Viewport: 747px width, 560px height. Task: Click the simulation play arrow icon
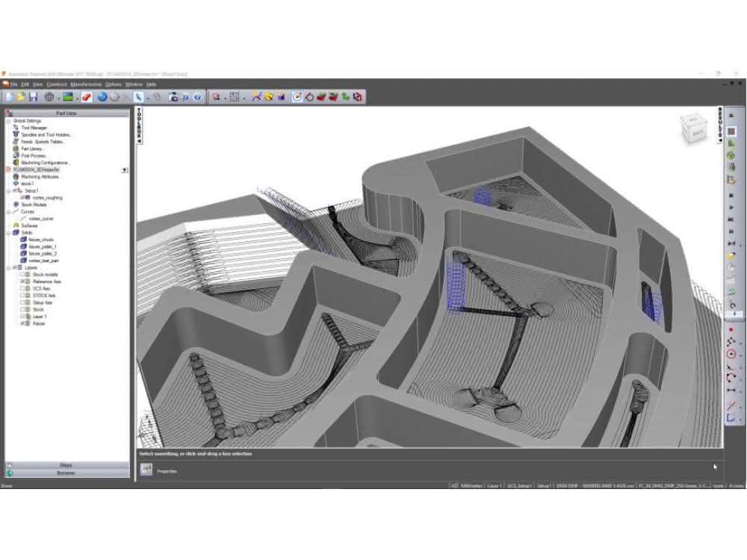[731, 208]
